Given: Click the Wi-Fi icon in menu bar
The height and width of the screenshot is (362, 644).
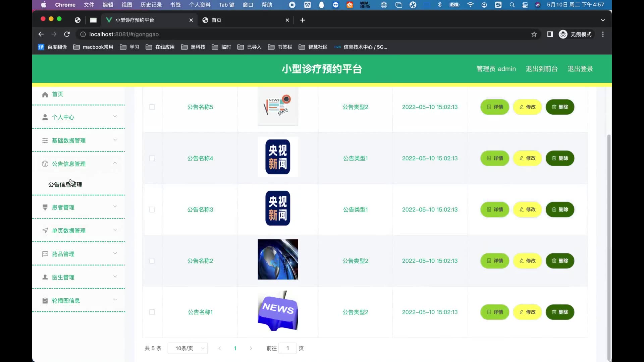Looking at the screenshot, I should (x=470, y=5).
